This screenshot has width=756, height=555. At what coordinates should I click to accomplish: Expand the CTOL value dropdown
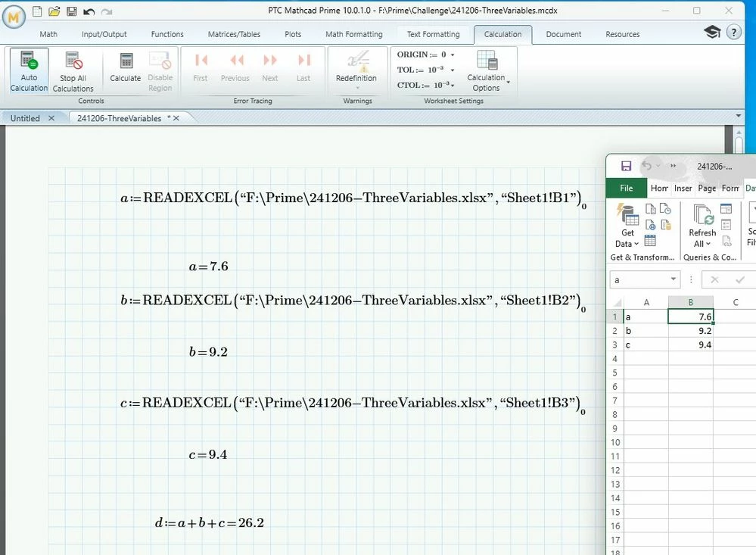coord(453,86)
